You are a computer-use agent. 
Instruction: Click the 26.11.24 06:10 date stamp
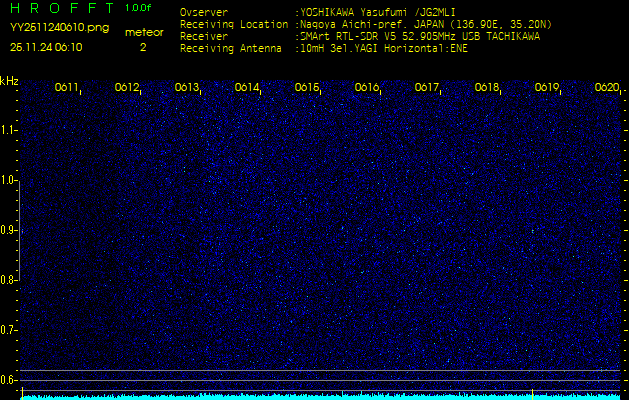tap(46, 47)
